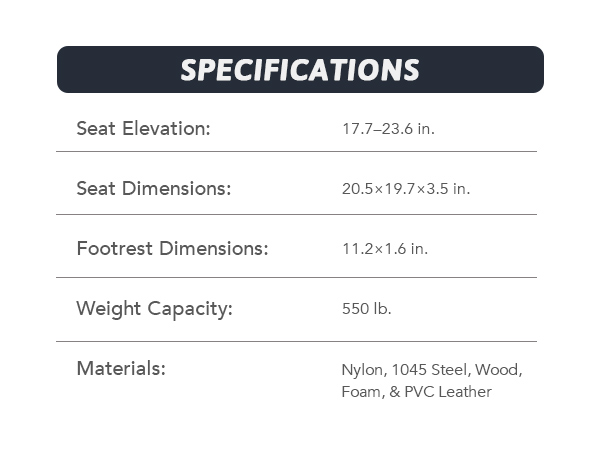Click the divider line below Seat Elevation
The image size is (600, 450).
[x=296, y=151]
